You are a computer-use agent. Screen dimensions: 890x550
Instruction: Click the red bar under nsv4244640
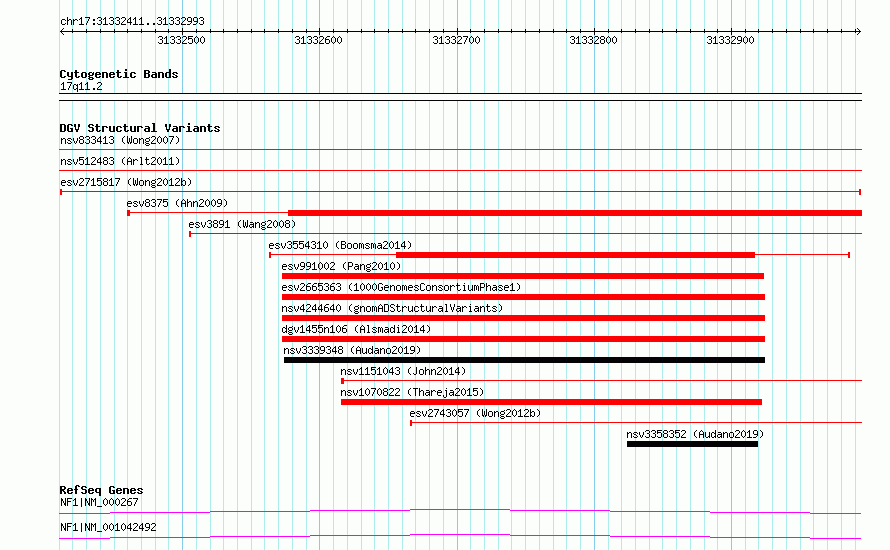pyautogui.click(x=523, y=318)
